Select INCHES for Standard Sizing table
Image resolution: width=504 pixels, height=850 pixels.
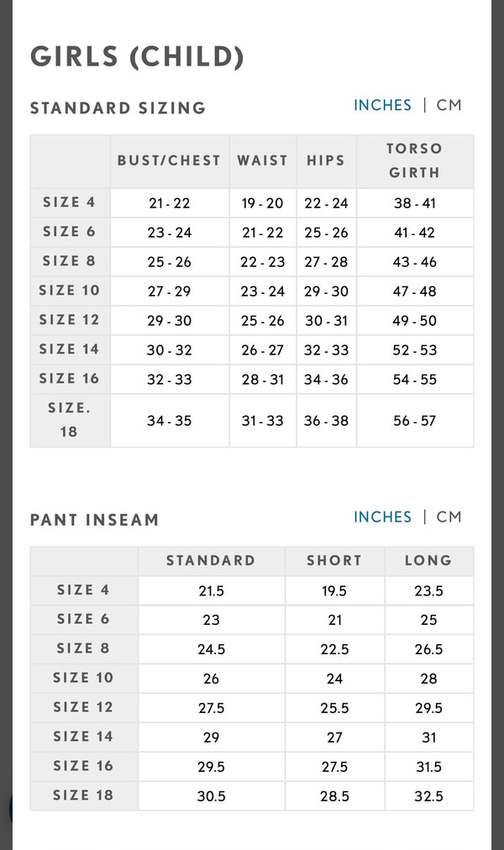(x=382, y=105)
